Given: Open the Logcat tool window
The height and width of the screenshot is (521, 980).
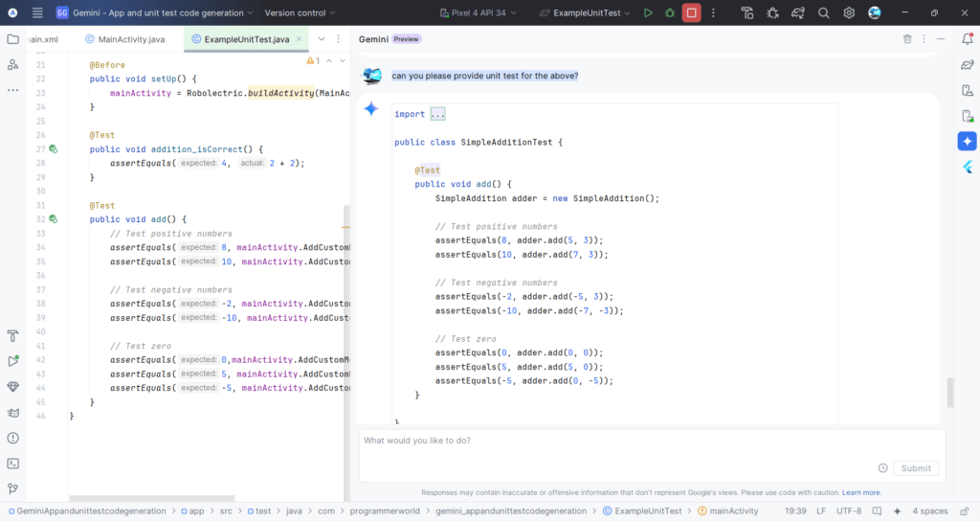Looking at the screenshot, I should tap(12, 413).
